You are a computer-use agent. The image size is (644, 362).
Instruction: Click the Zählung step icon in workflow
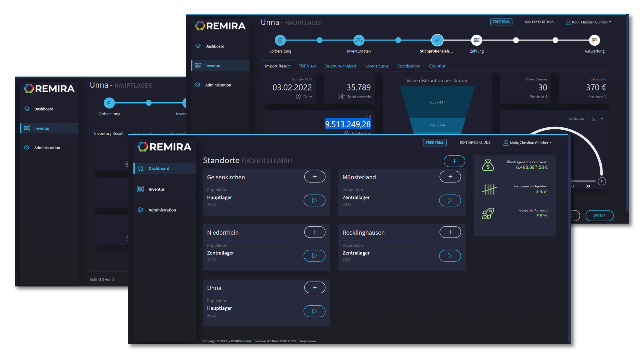(x=476, y=40)
